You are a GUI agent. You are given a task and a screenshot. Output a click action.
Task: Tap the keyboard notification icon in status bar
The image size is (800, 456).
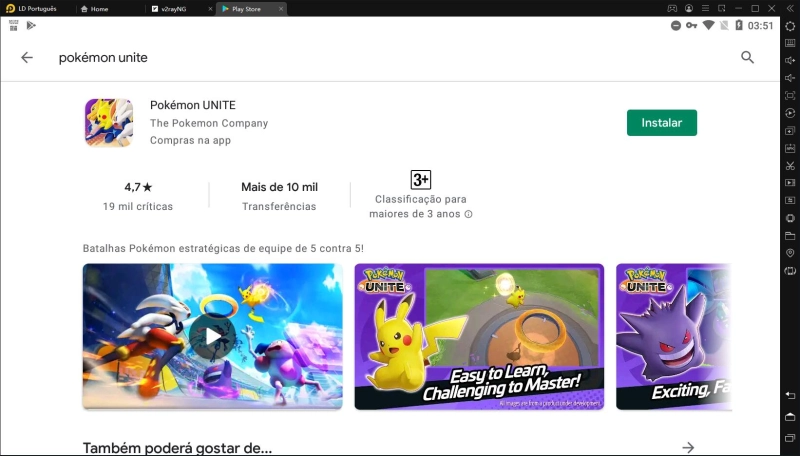[14, 26]
